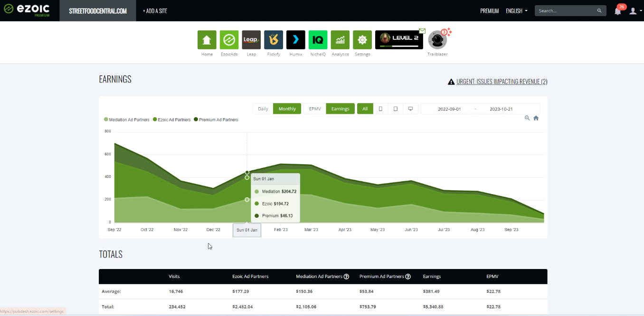Click average Premium partners value $53.84
Image resolution: width=644 pixels, height=316 pixels.
[x=367, y=291]
